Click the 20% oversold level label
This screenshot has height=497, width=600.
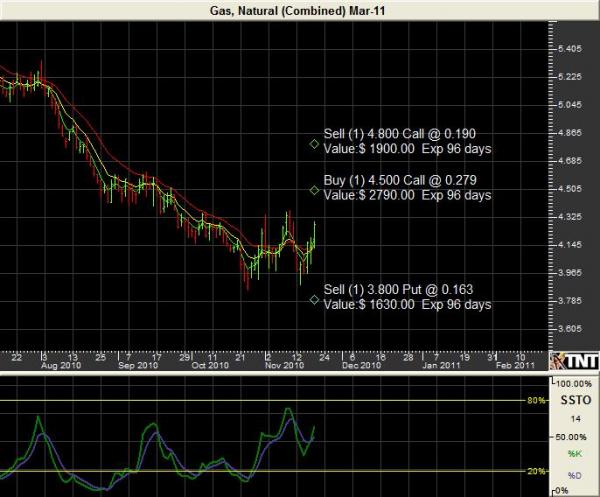click(536, 471)
